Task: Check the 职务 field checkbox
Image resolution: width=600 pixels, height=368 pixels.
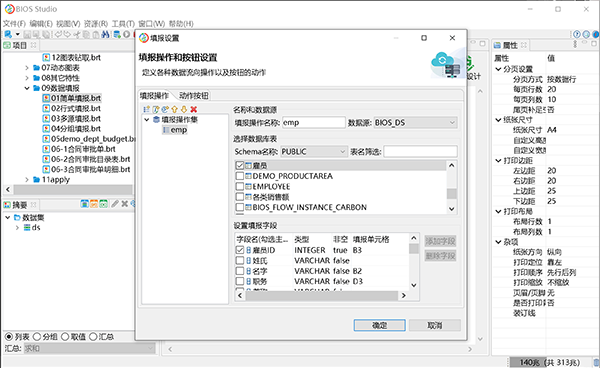Action: [x=240, y=281]
